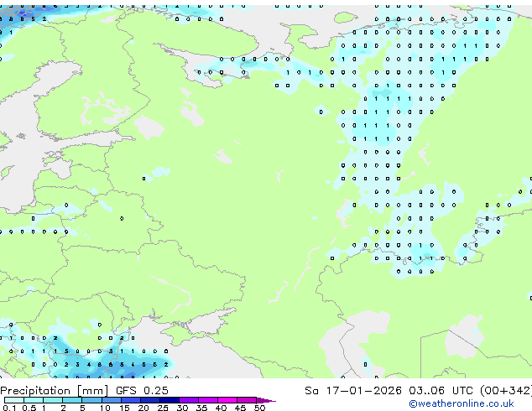Click the "(00+342)" forecast offset text

click(x=506, y=391)
